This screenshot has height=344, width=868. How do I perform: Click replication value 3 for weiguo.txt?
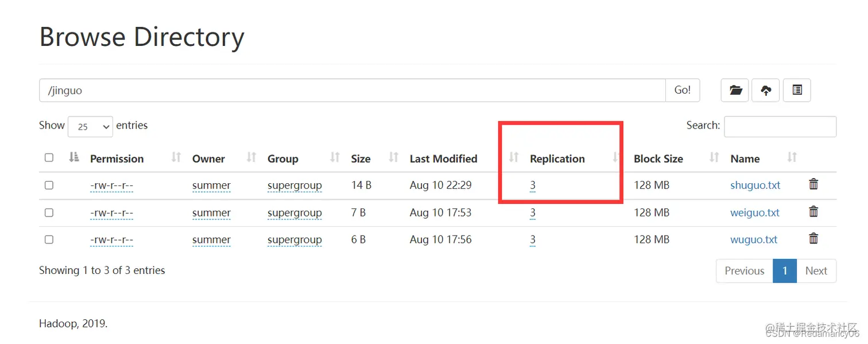[x=533, y=212]
